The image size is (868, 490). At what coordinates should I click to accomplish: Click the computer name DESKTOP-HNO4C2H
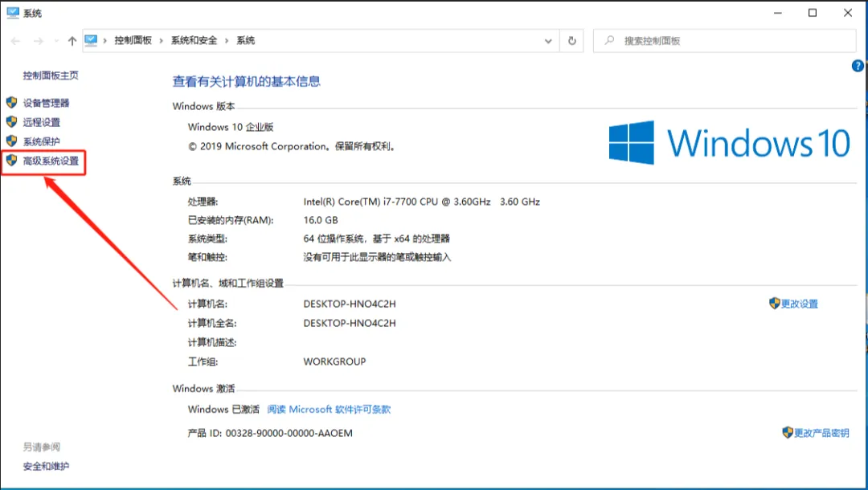point(350,304)
